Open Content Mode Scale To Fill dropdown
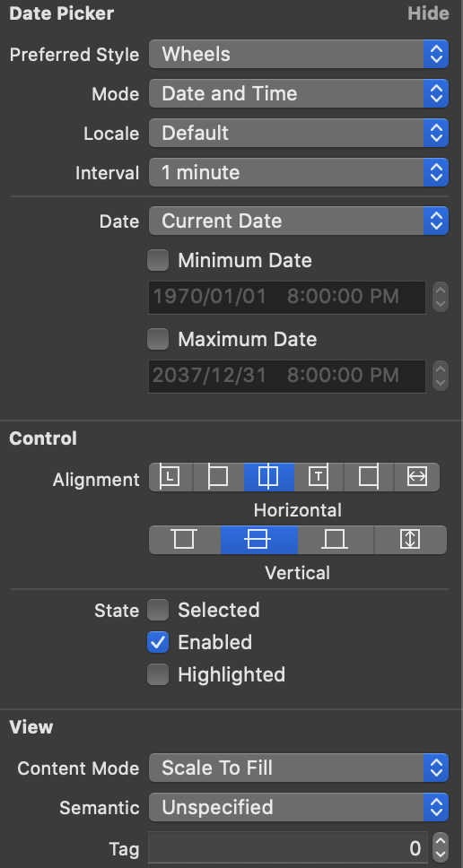 point(299,768)
